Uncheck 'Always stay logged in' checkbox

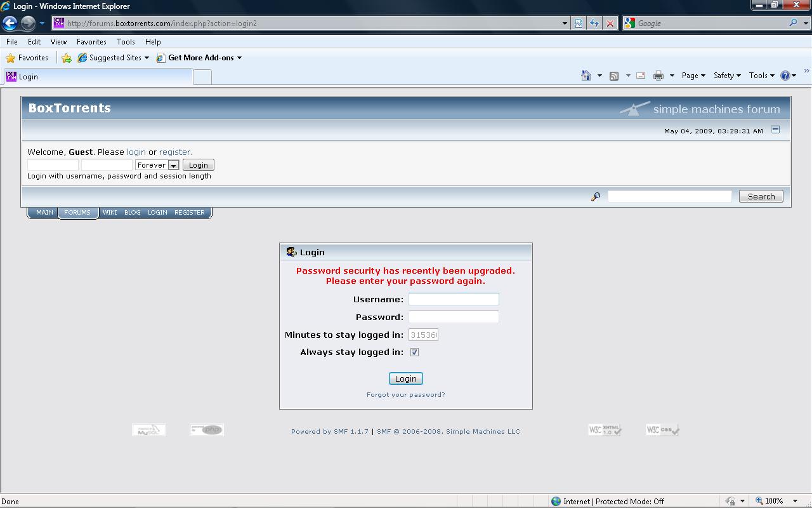click(x=414, y=352)
